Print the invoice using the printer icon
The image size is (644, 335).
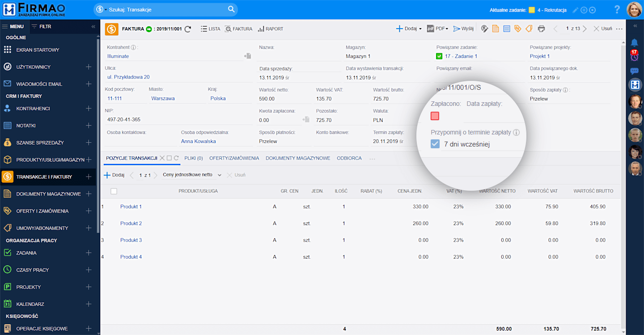[541, 29]
